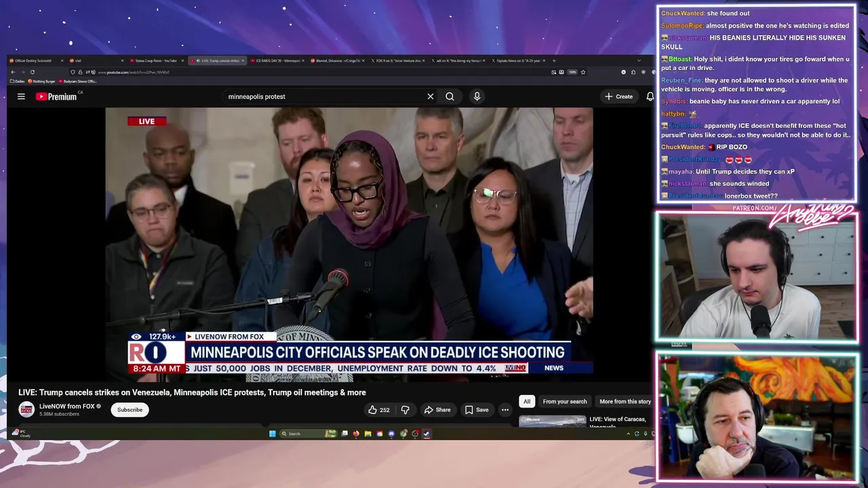Viewport: 868px width, 488px height.
Task: Clear the search box with the X
Action: pyautogui.click(x=430, y=96)
